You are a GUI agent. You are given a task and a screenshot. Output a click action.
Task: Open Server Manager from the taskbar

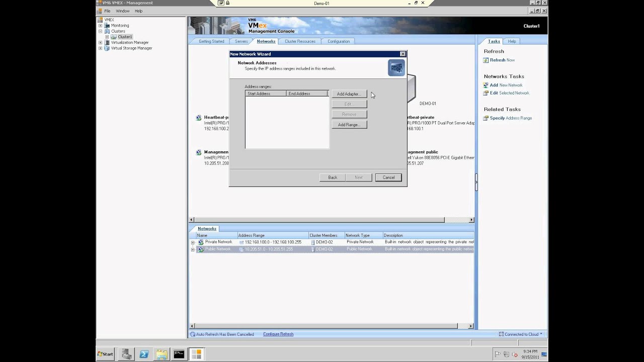(127, 354)
